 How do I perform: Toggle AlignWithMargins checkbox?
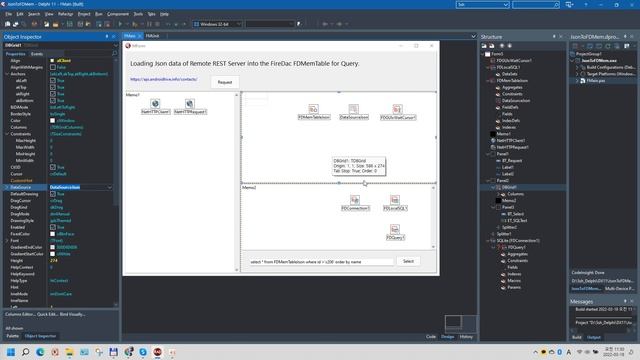coord(53,67)
